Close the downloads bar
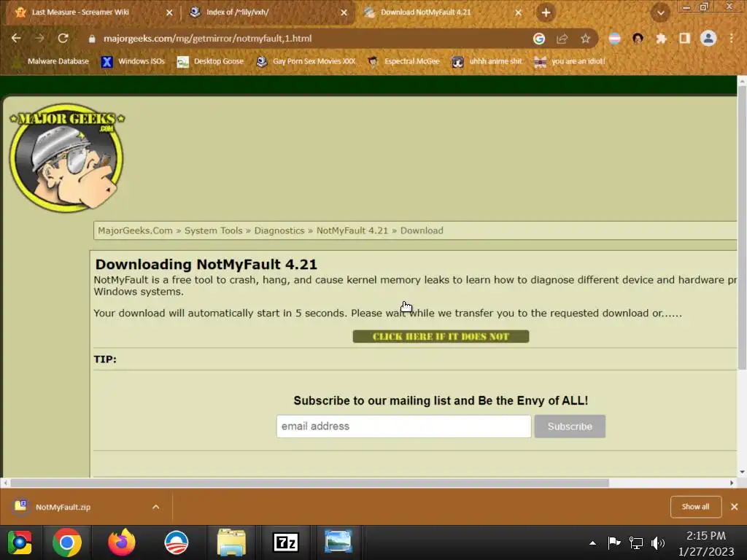 [735, 507]
